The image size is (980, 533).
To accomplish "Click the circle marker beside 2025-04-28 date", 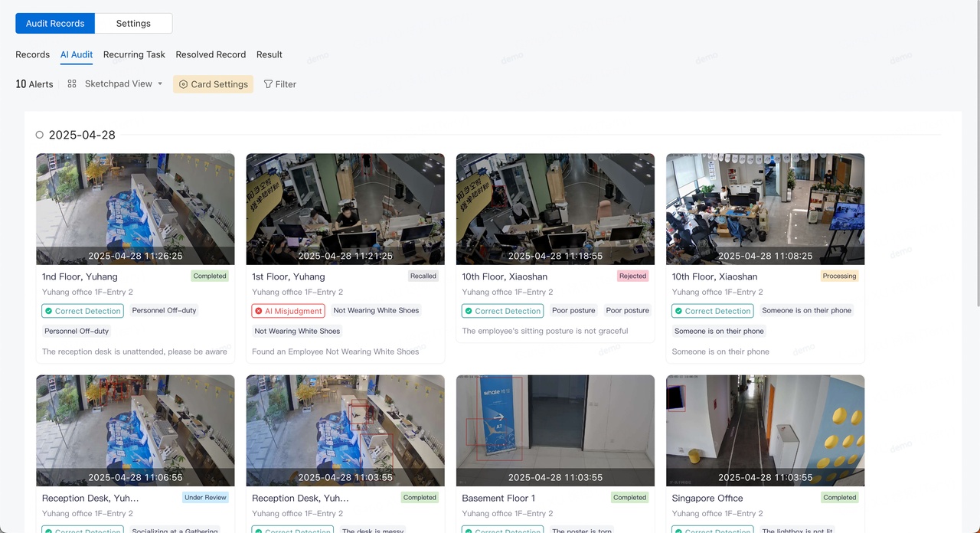I will coord(40,135).
